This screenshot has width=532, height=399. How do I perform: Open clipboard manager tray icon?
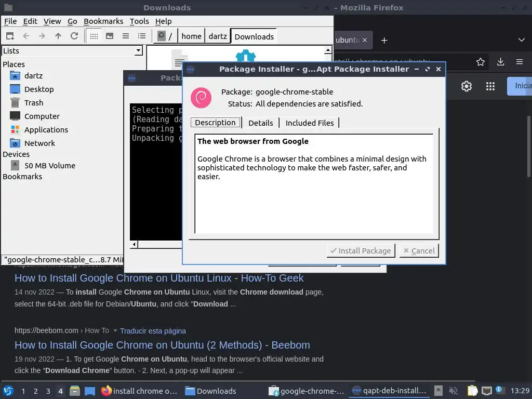point(472,391)
